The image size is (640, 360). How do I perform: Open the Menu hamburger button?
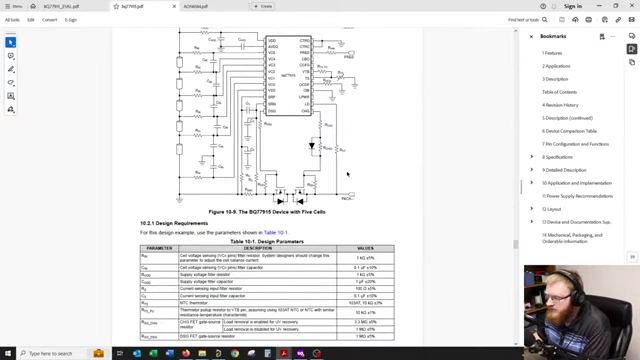pyautogui.click(x=13, y=6)
